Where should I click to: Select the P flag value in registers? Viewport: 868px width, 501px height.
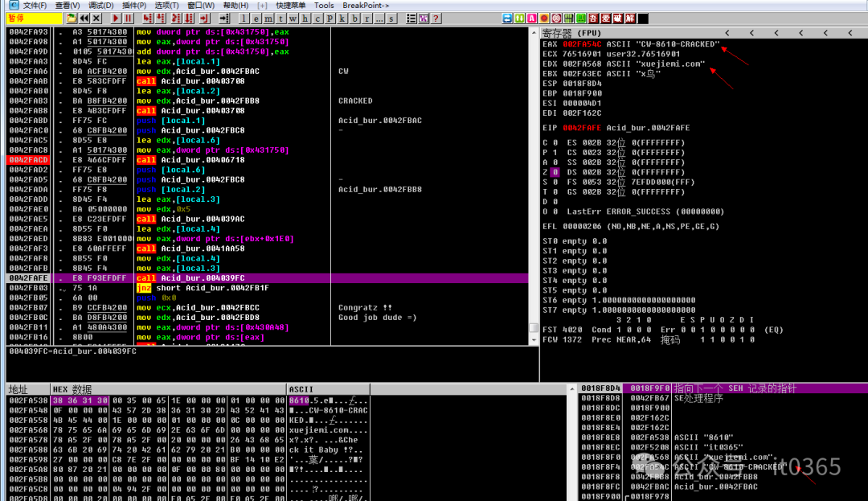pos(555,152)
